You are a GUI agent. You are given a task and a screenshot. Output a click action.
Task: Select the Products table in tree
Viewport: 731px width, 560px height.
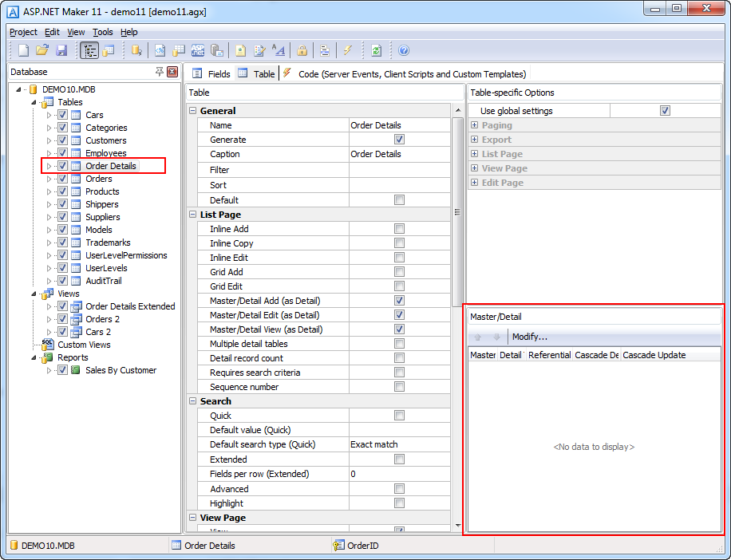[x=102, y=191]
